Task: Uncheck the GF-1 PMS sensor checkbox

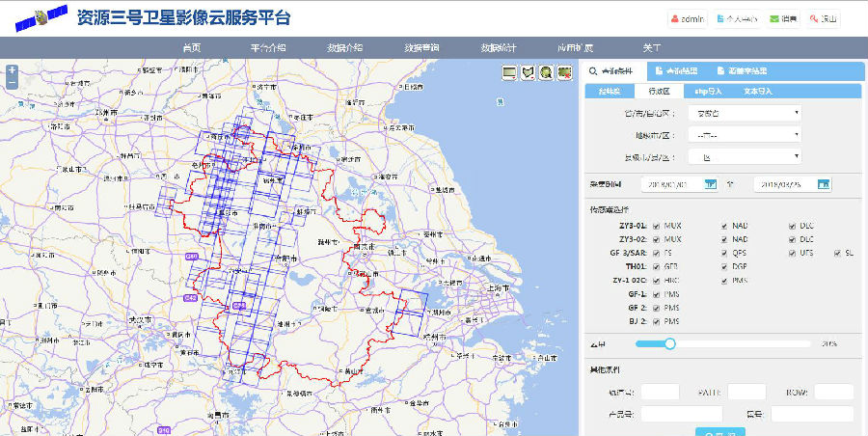Action: point(656,294)
